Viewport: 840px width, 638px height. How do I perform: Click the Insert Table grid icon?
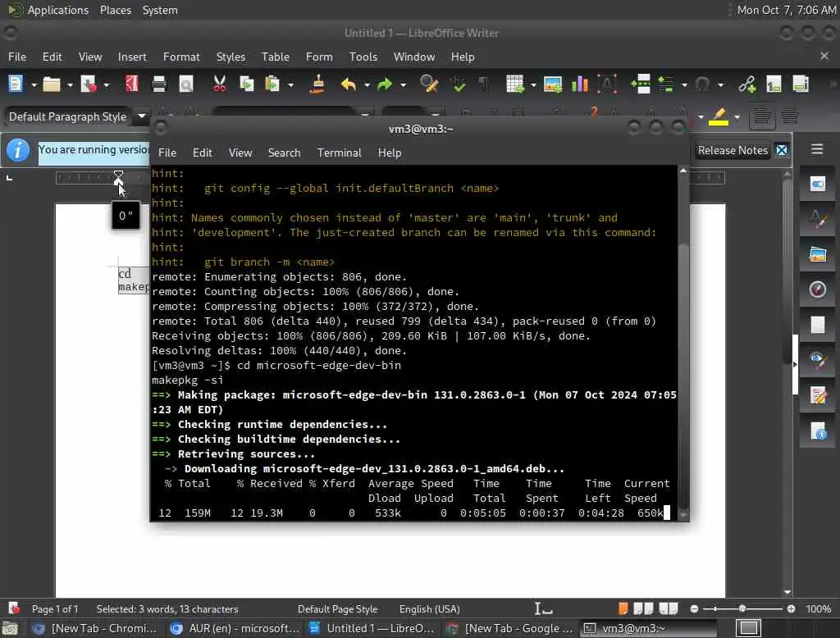[x=515, y=84]
